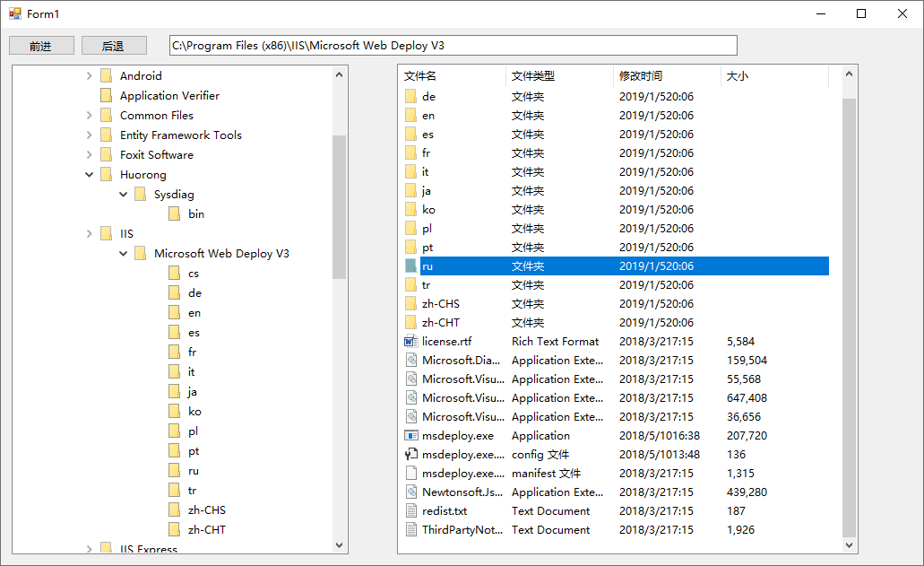Collapse the Huorong tree node
Viewport: 924px width, 566px height.
coord(89,175)
